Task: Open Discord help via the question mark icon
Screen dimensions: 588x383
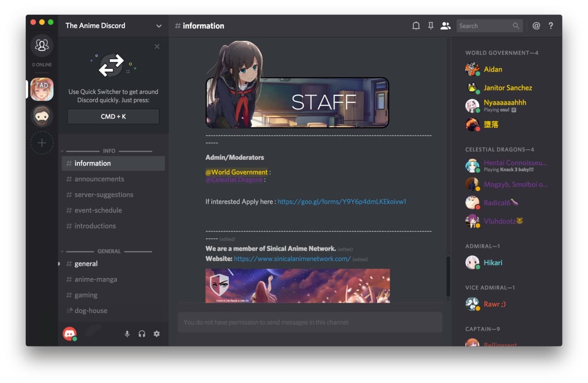Action: point(551,26)
